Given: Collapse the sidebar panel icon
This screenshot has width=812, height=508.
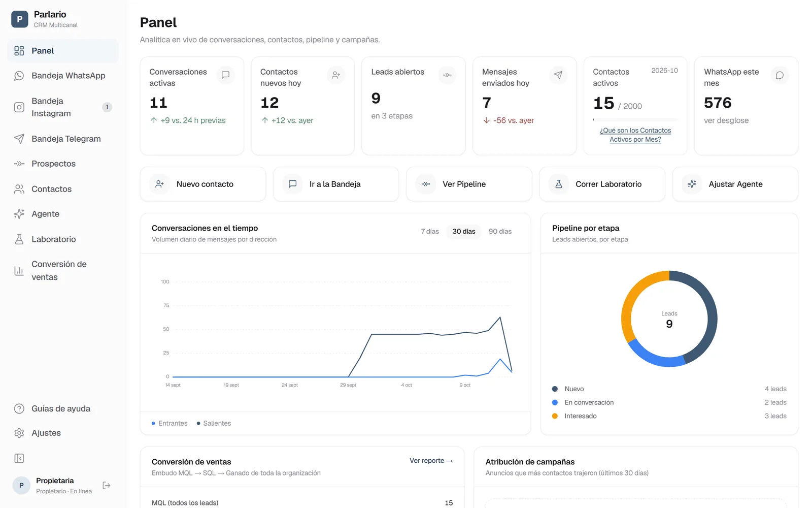Looking at the screenshot, I should pyautogui.click(x=19, y=459).
